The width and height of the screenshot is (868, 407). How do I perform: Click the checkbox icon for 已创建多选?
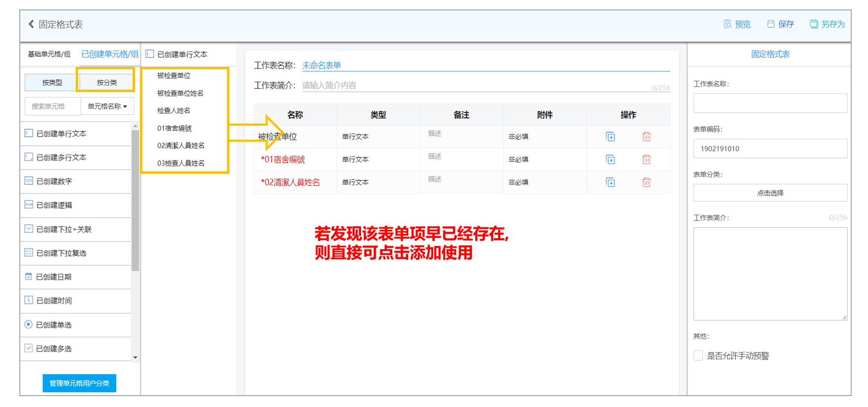coord(29,348)
